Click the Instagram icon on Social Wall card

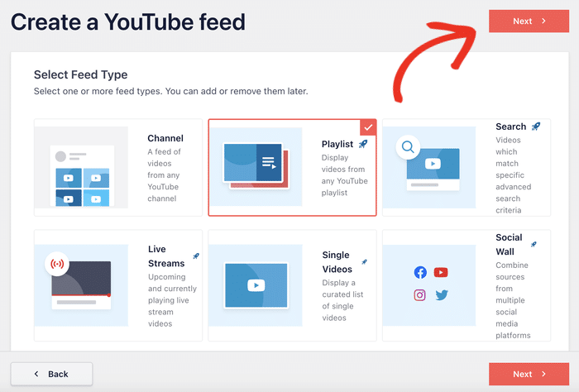420,295
